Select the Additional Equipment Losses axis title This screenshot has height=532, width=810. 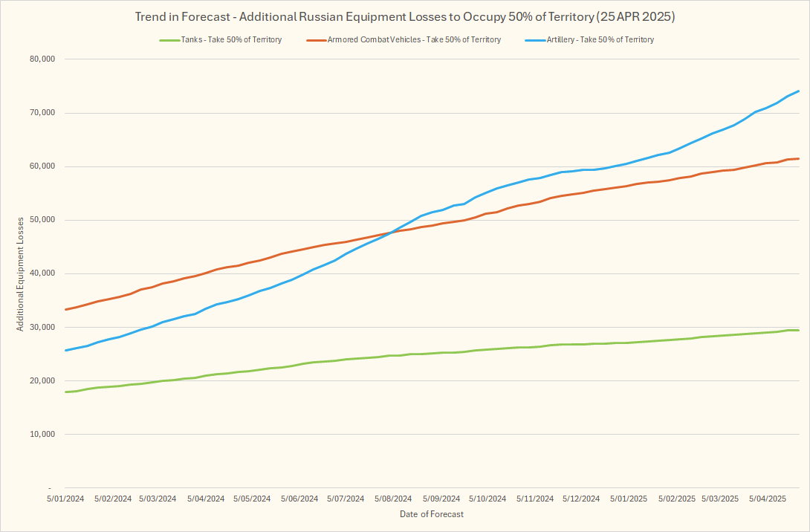[x=21, y=273]
